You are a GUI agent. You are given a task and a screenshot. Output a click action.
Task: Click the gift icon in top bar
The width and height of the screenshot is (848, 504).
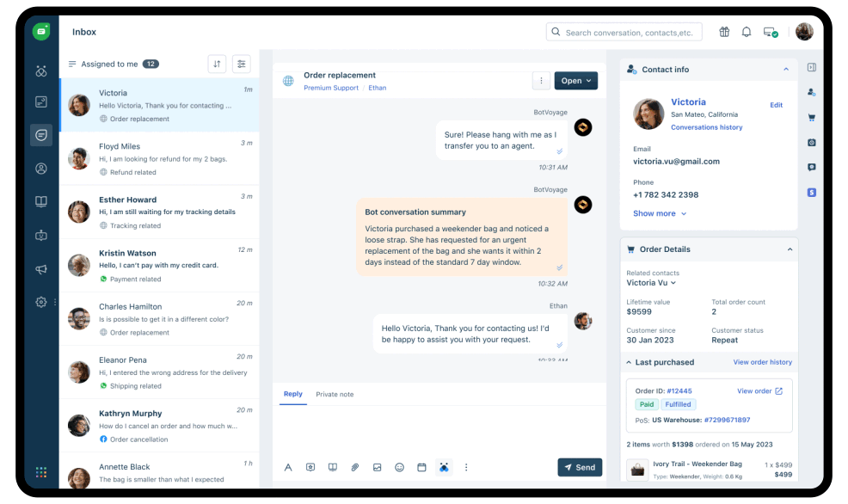(724, 33)
